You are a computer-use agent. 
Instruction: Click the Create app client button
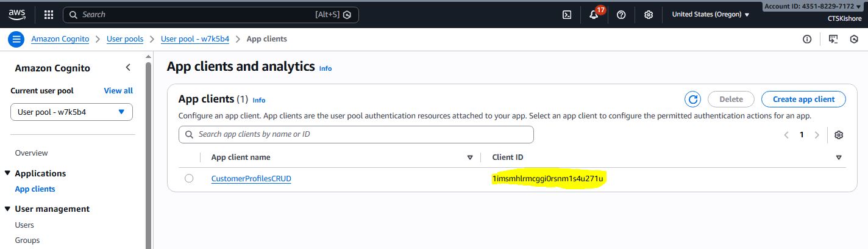pyautogui.click(x=803, y=99)
